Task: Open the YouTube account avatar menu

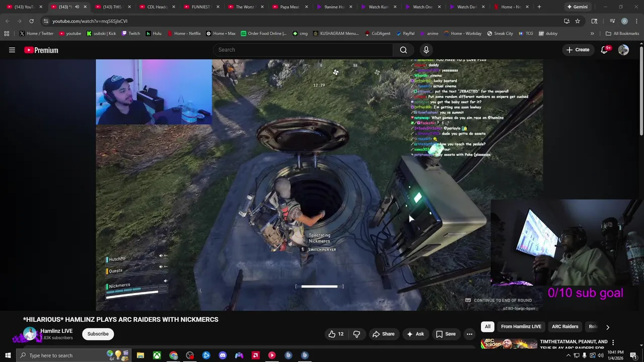Action: (x=623, y=50)
